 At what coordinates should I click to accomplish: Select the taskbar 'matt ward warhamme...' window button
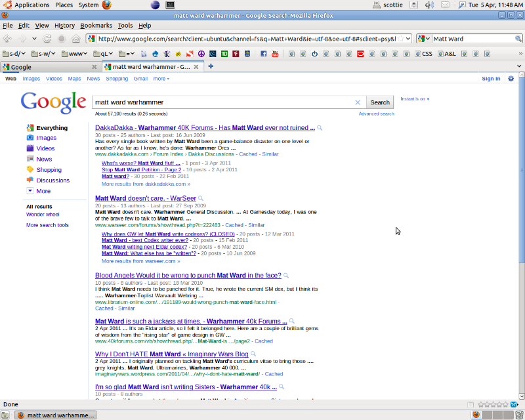(56, 415)
